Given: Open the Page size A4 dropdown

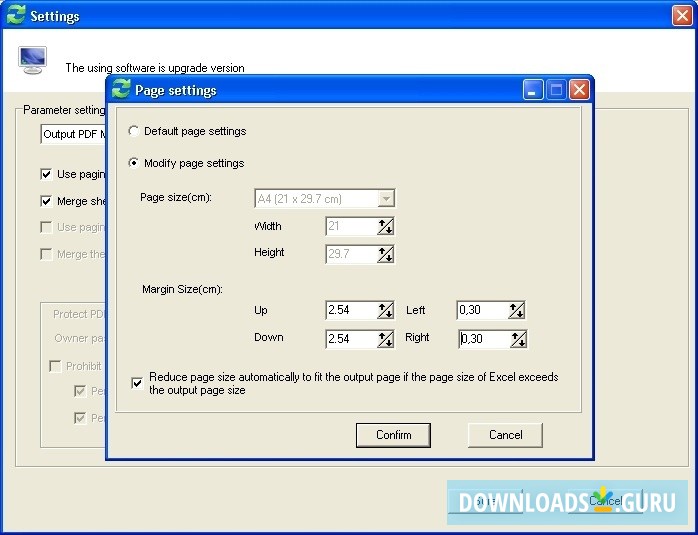Looking at the screenshot, I should pyautogui.click(x=386, y=199).
